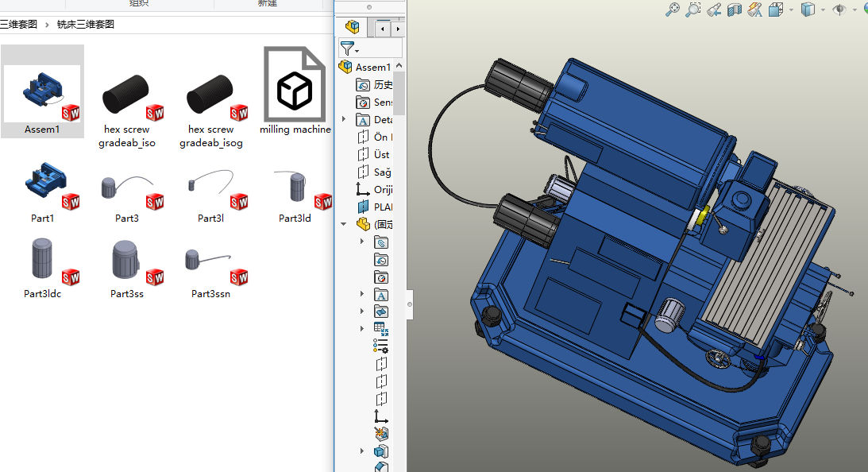Click the Zoom to Fit icon
Image resolution: width=868 pixels, height=472 pixels.
673,10
